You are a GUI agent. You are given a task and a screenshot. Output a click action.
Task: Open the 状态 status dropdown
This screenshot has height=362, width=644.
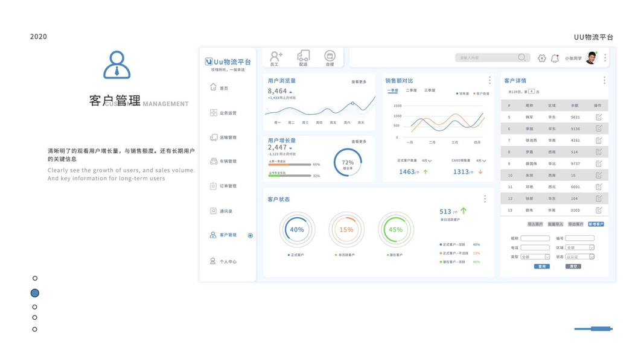coord(579,257)
